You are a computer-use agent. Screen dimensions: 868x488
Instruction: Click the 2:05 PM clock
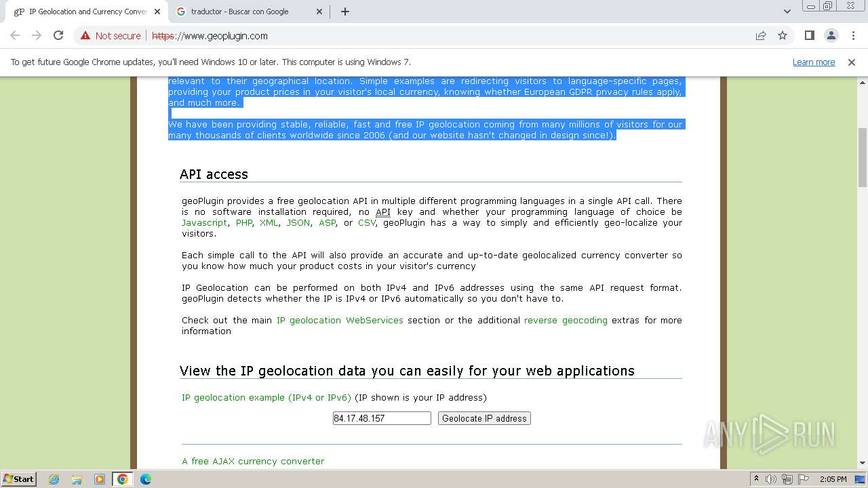click(x=833, y=479)
